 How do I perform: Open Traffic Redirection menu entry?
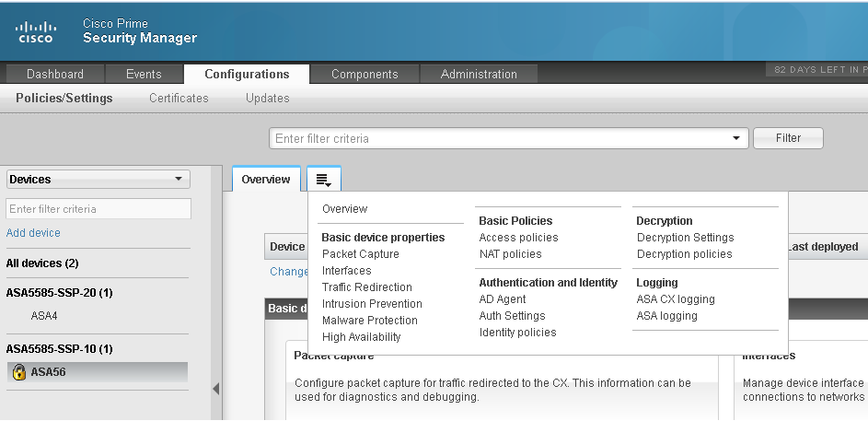(x=367, y=287)
